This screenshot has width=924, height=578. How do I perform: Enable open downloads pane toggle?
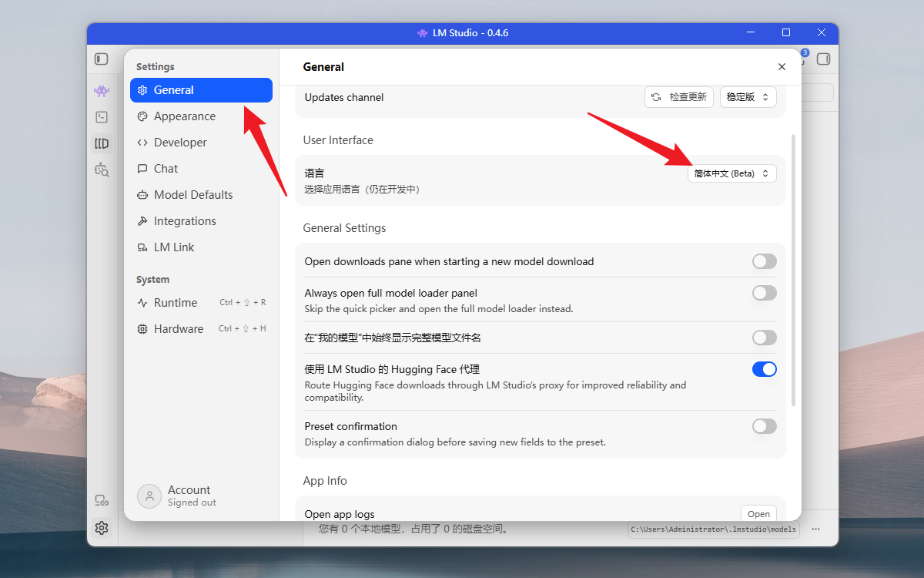[x=764, y=261]
